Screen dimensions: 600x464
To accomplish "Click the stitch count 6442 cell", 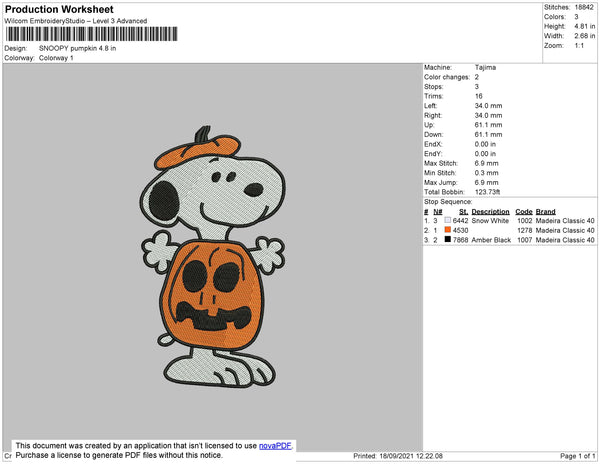I will pos(460,221).
